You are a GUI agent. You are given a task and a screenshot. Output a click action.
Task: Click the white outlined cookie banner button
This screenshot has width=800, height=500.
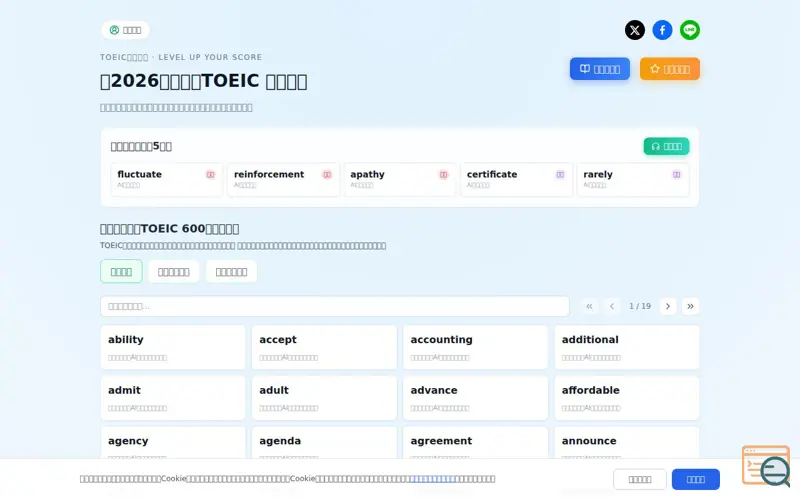coord(639,479)
